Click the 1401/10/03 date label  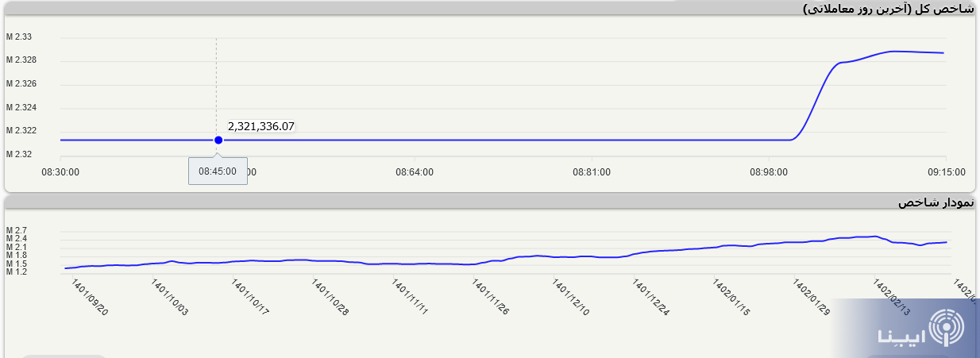point(169,298)
